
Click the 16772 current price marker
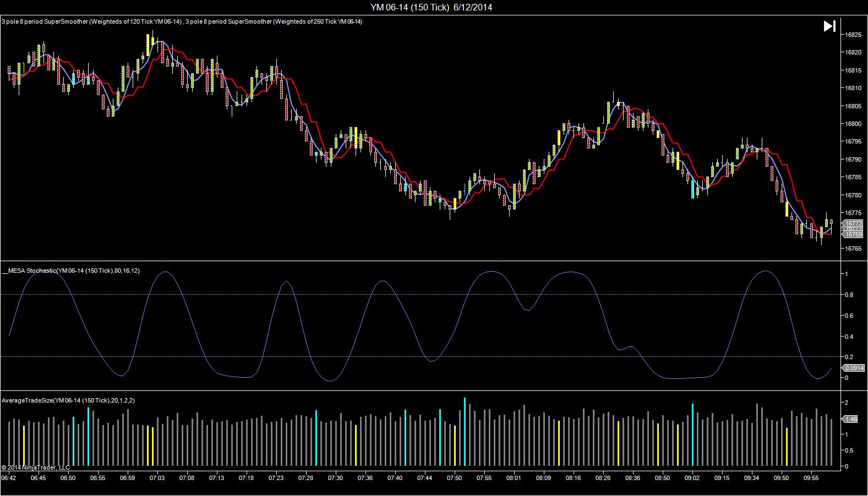click(853, 223)
